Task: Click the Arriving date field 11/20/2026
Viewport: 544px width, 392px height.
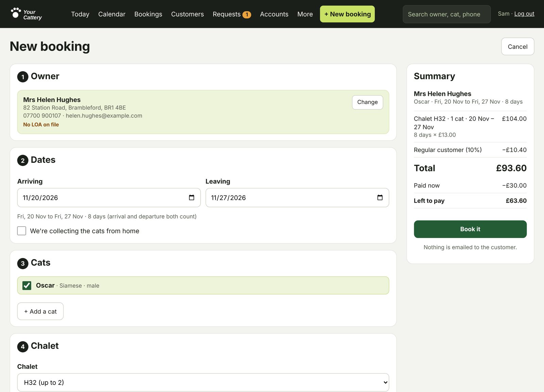Action: point(109,198)
